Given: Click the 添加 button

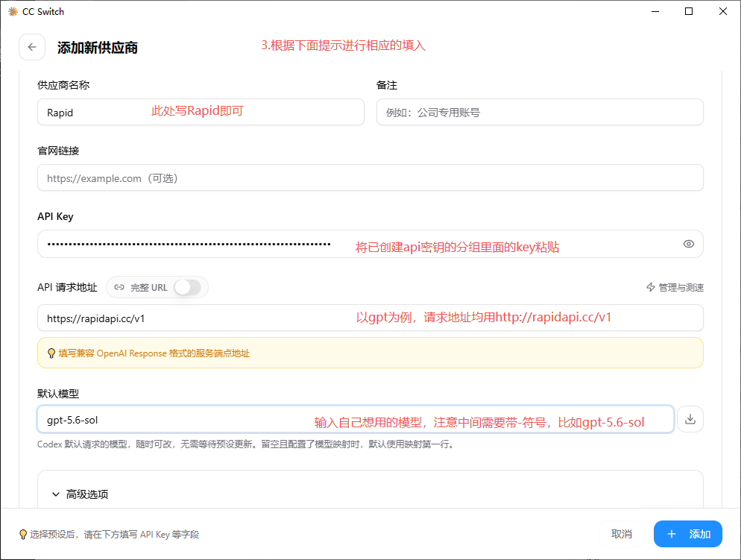Looking at the screenshot, I should (687, 534).
